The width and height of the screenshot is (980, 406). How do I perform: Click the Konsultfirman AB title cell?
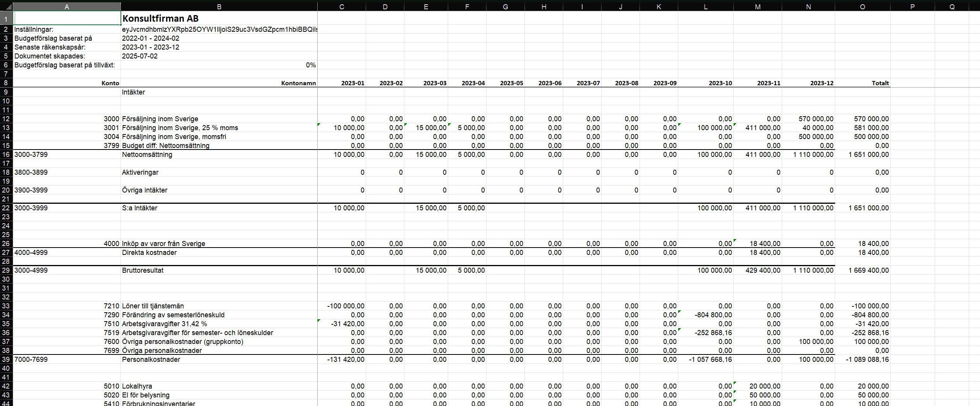[x=219, y=18]
